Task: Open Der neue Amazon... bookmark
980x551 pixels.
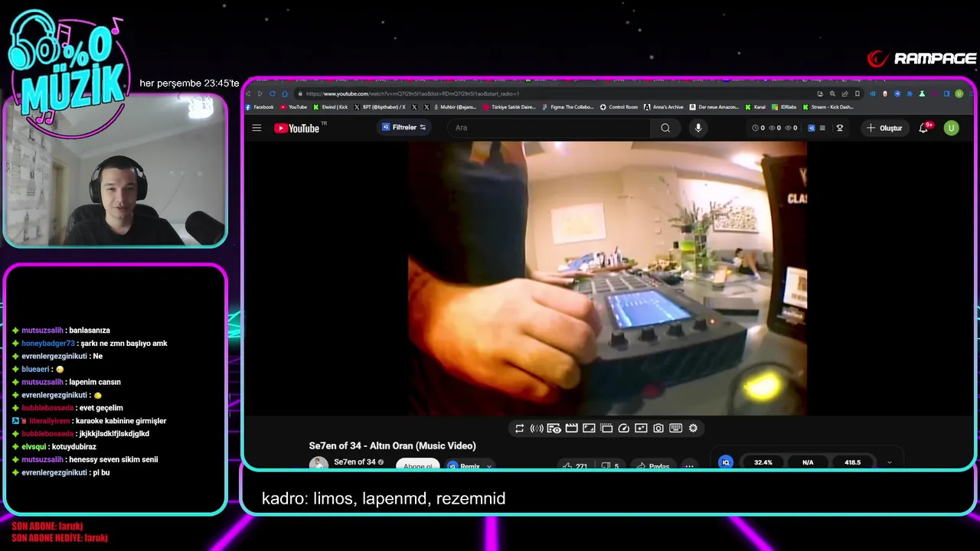Action: point(714,107)
